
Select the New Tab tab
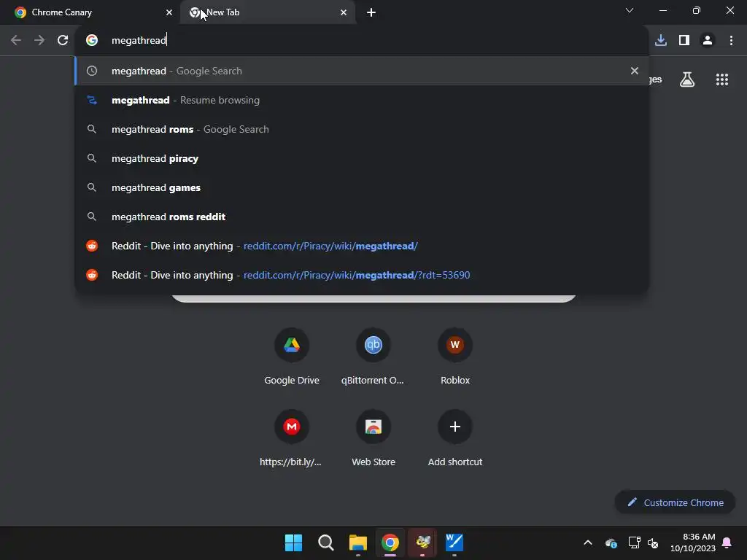(268, 12)
